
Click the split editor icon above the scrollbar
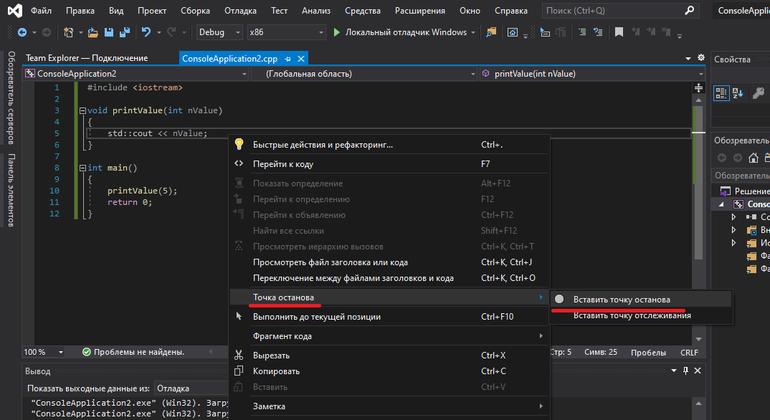[x=698, y=88]
